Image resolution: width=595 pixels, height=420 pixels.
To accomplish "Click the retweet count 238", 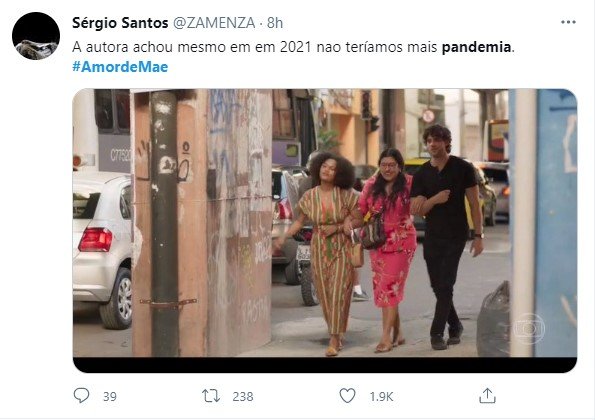I will coord(243,397).
